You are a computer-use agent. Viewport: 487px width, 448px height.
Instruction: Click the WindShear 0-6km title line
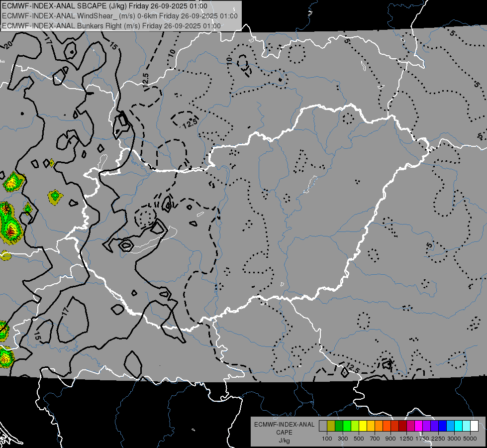120,16
